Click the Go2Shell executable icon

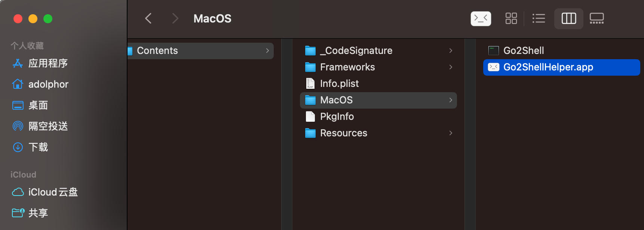point(494,51)
